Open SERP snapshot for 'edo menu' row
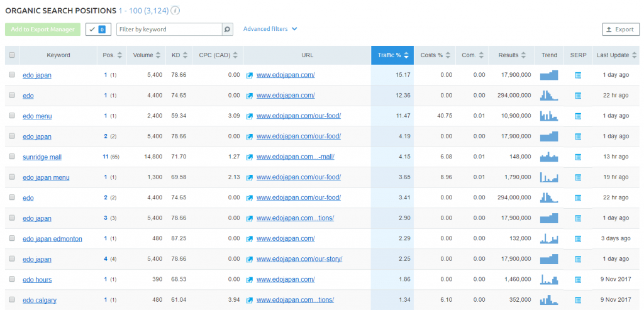Viewport: 644px width, 310px height. [578, 116]
